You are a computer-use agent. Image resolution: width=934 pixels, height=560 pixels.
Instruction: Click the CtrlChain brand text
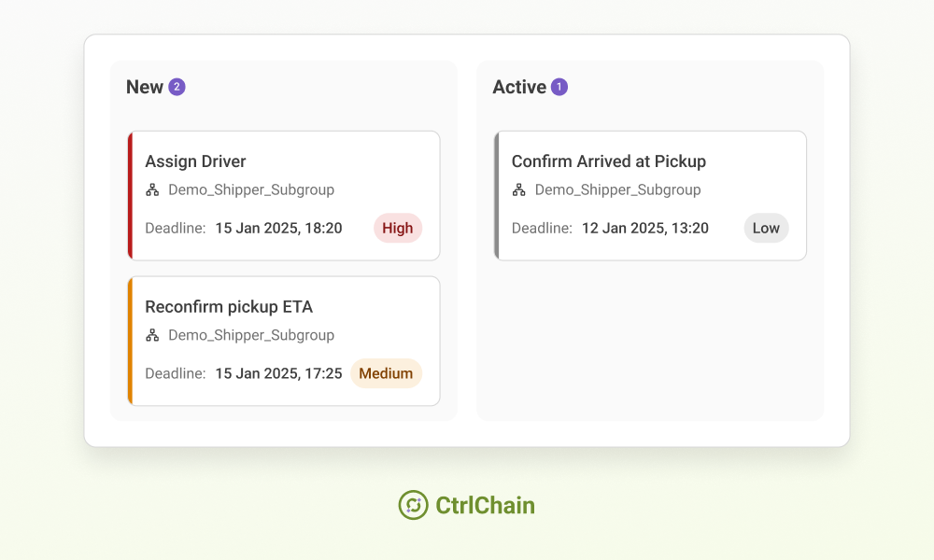(485, 505)
